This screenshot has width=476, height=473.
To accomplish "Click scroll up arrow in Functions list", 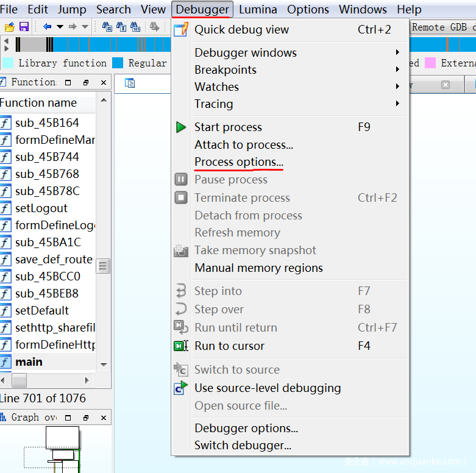I will (104, 100).
